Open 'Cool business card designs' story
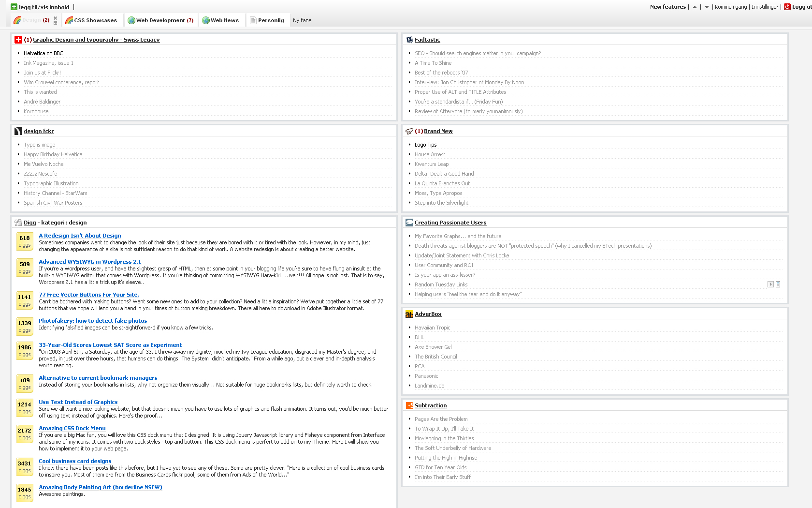The image size is (812, 508). (75, 461)
